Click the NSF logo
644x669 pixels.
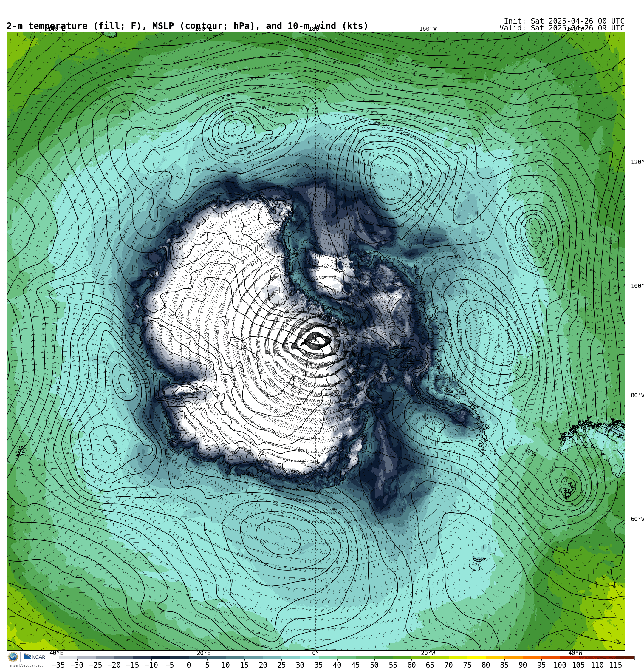(13, 657)
